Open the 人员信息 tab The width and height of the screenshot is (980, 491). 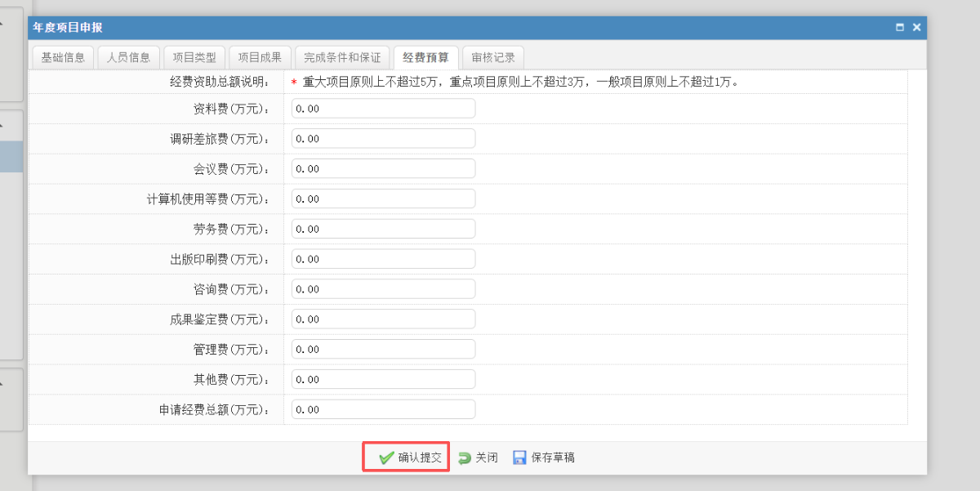(128, 57)
